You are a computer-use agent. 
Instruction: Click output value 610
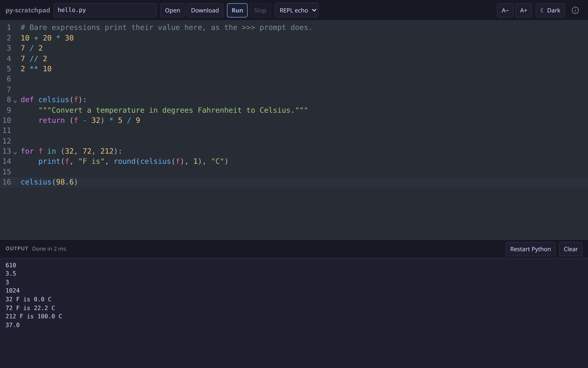click(x=11, y=265)
